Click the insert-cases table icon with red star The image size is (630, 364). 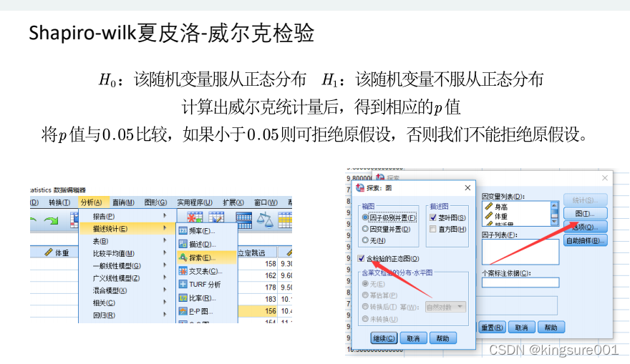click(195, 219)
